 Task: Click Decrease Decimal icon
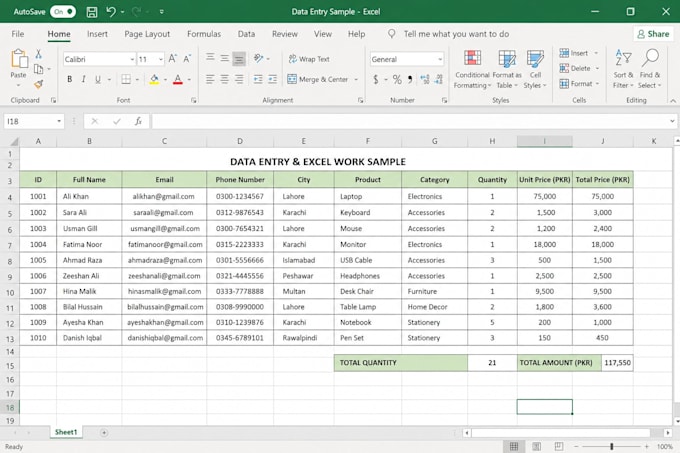pos(439,79)
